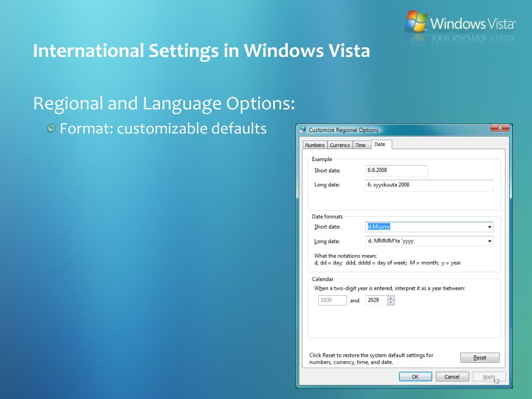Click the 'Customize Regional Options' title text

tap(343, 130)
